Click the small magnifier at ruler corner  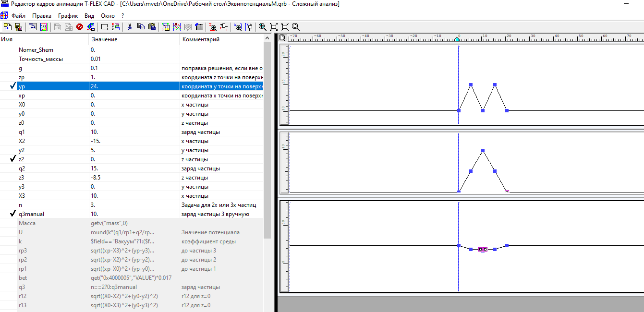pyautogui.click(x=282, y=38)
